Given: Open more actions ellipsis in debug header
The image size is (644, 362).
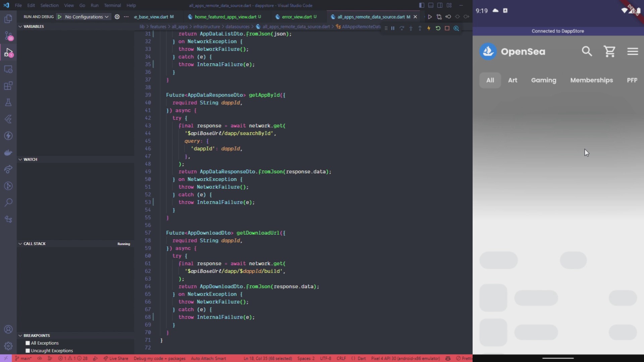Looking at the screenshot, I should (126, 17).
